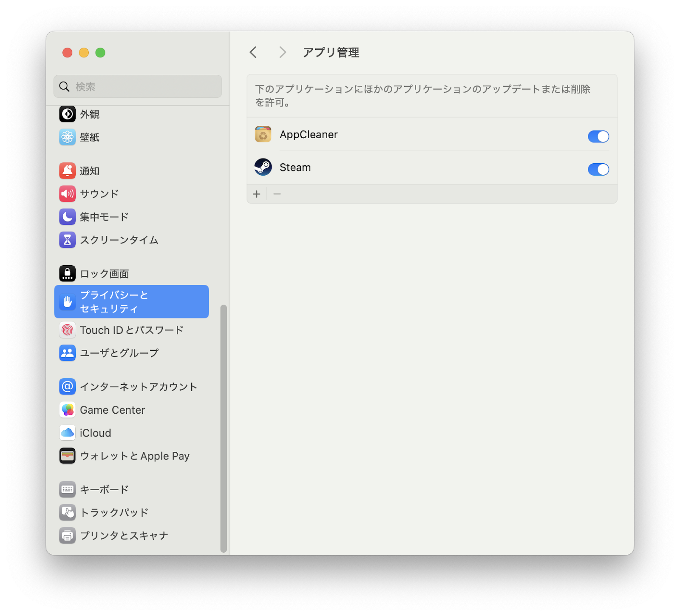Screen dimensions: 680x616
Task: Open ロック画面 in the sidebar
Action: (105, 274)
